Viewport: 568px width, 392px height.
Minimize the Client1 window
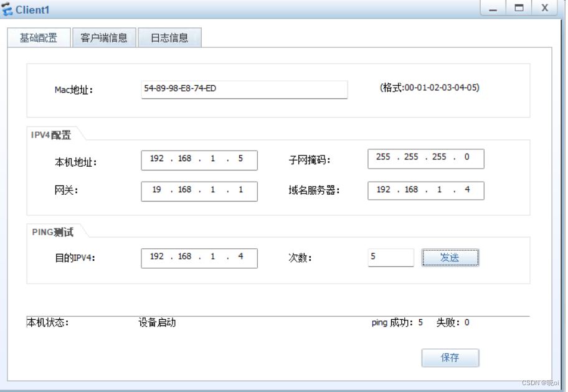(493, 7)
